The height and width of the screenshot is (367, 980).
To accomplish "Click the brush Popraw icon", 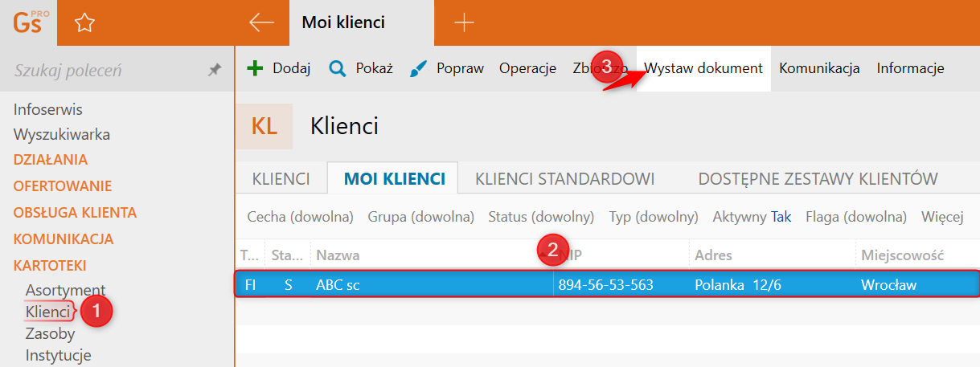I will (x=419, y=68).
